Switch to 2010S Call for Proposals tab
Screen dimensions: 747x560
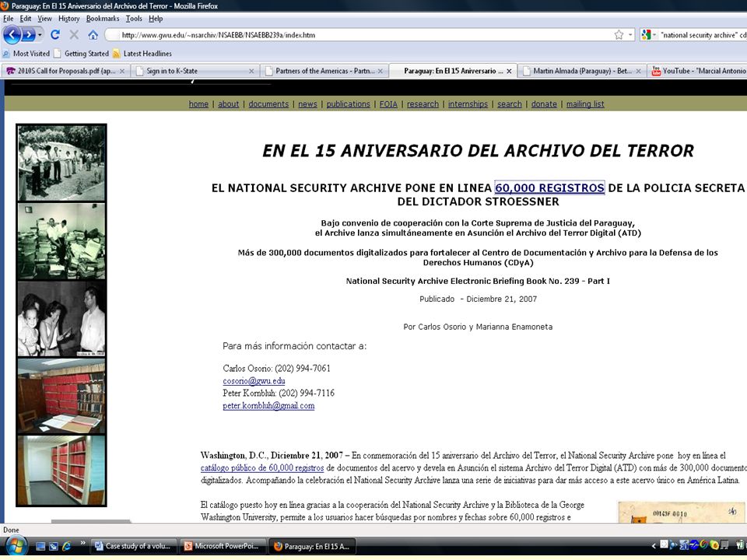66,71
